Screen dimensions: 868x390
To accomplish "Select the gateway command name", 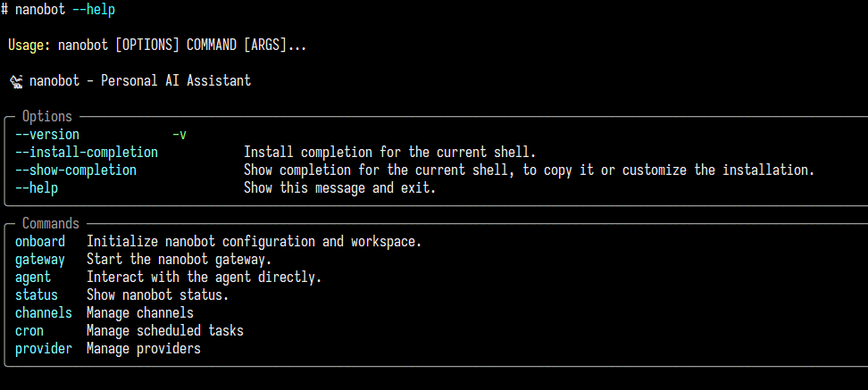I will point(40,260).
